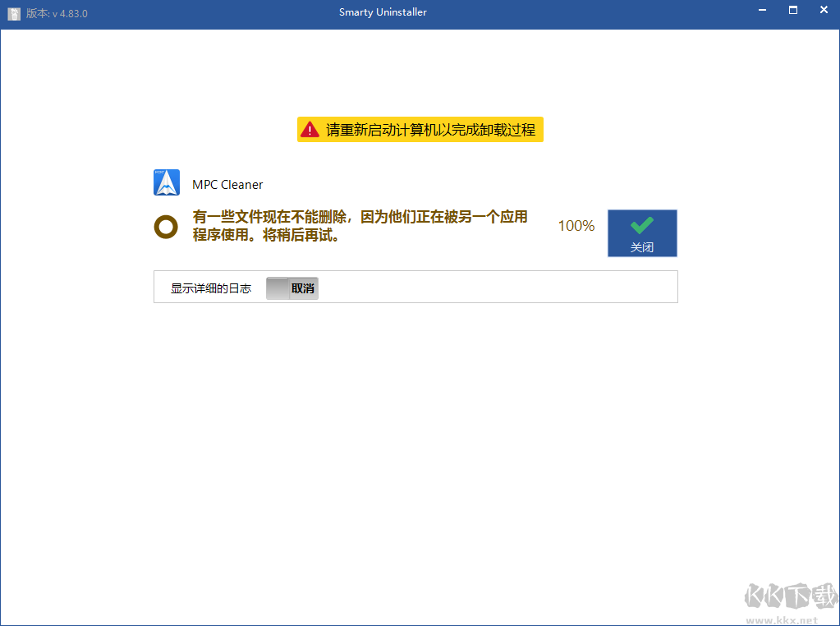
Task: Click the maximize icon in the title bar
Action: point(792,11)
